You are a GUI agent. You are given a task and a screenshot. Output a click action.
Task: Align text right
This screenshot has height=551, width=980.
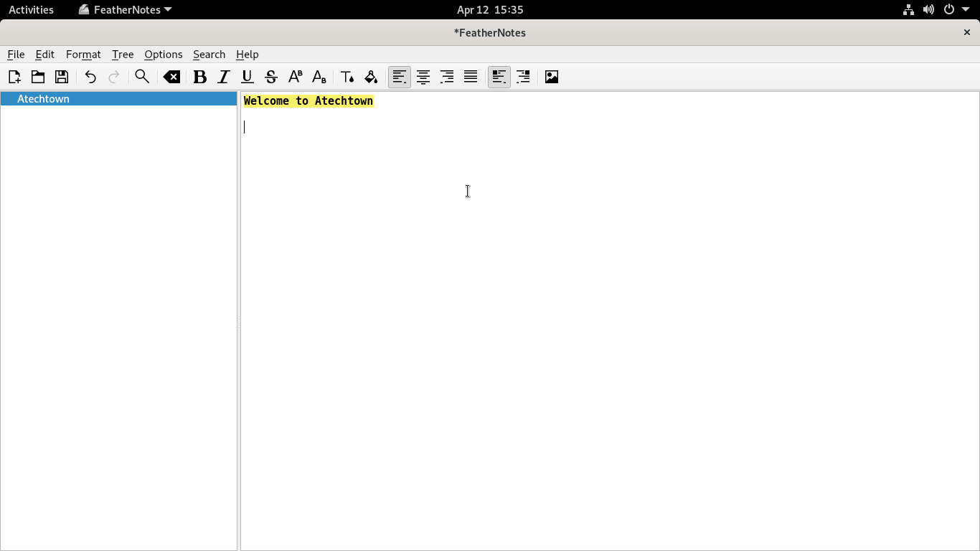(x=447, y=77)
